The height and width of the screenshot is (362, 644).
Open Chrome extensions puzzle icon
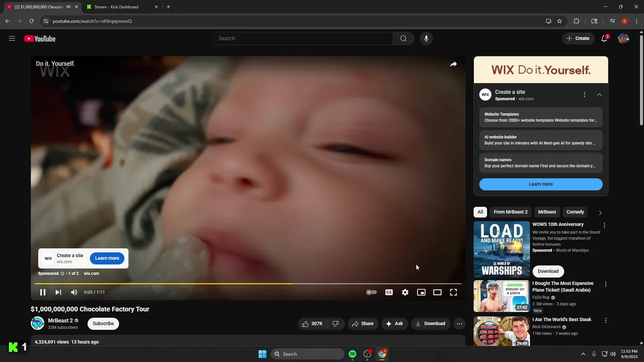click(576, 21)
